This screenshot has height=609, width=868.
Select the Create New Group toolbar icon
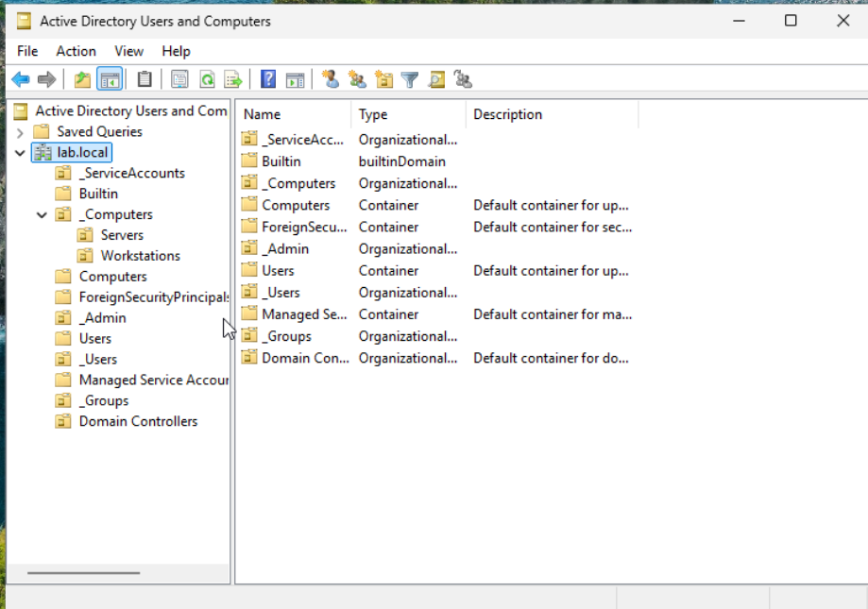pyautogui.click(x=357, y=78)
